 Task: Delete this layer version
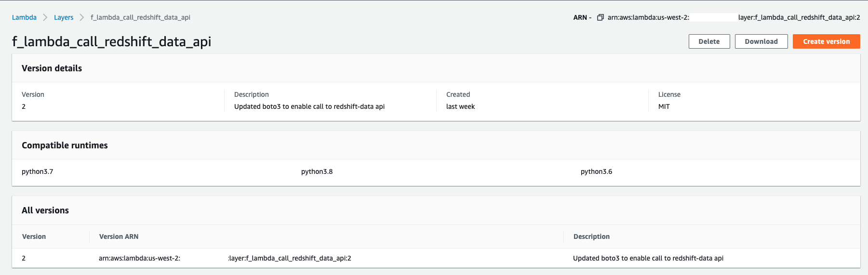pyautogui.click(x=709, y=41)
